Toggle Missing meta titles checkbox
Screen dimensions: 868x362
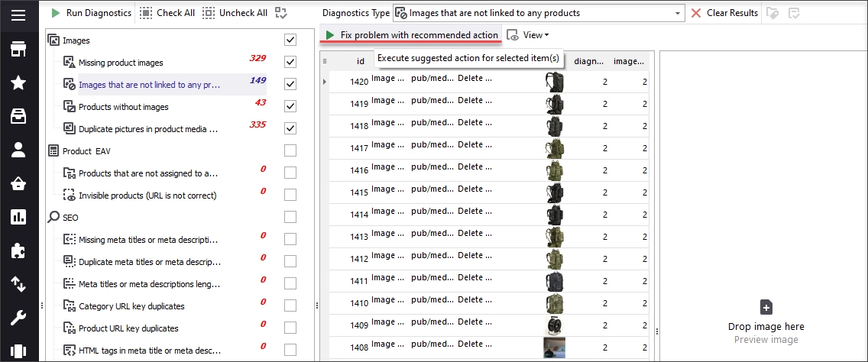pyautogui.click(x=290, y=239)
